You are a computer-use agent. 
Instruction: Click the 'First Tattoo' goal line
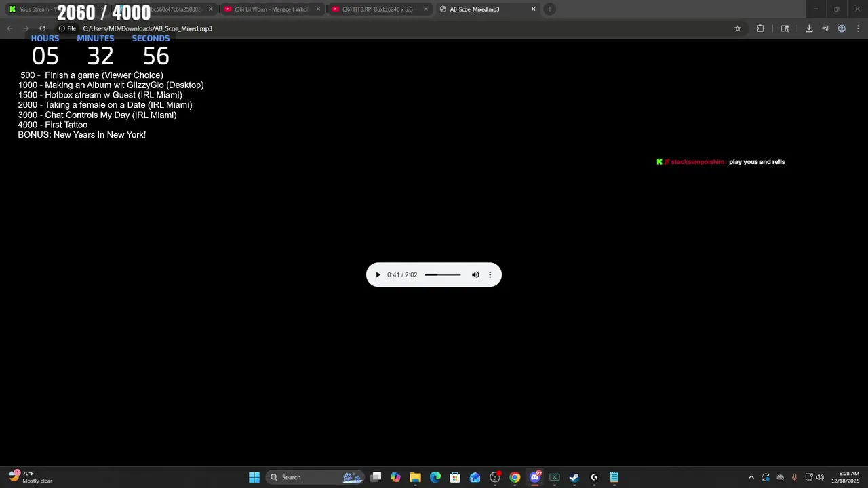pyautogui.click(x=53, y=125)
